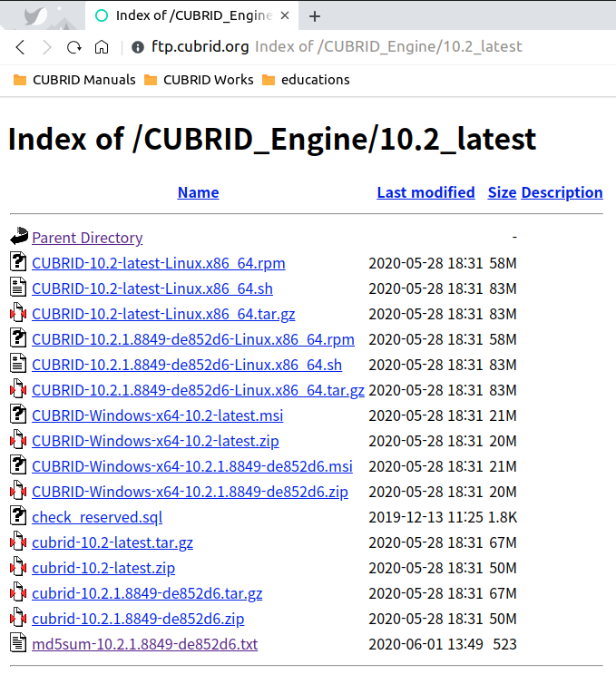Click the 523 size value for md5sum file
The image size is (616, 674).
point(504,644)
